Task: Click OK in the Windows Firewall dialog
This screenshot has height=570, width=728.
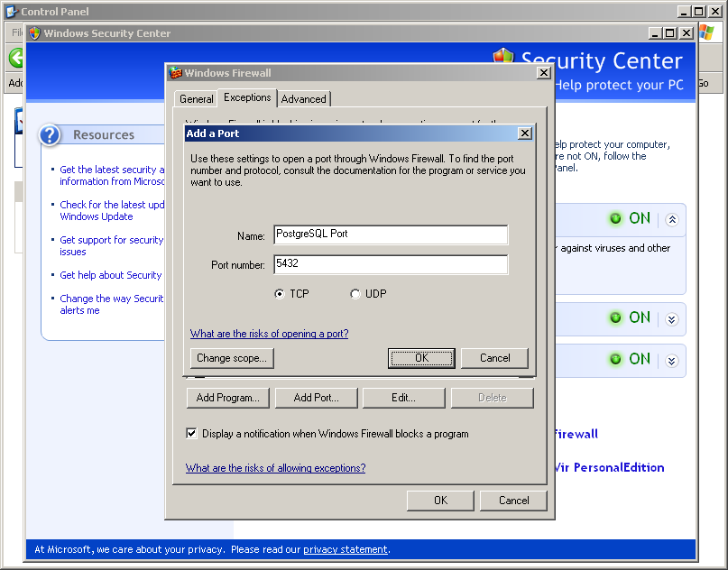Action: 440,501
